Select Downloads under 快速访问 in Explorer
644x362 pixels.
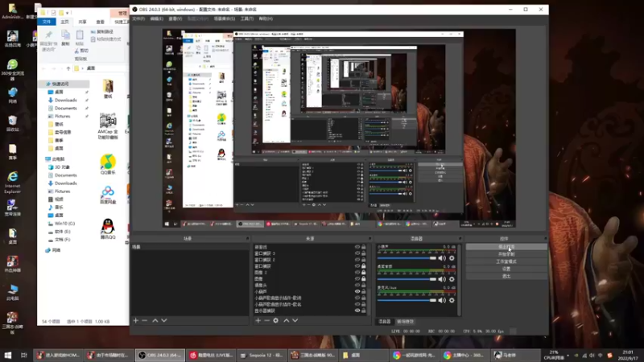point(66,100)
